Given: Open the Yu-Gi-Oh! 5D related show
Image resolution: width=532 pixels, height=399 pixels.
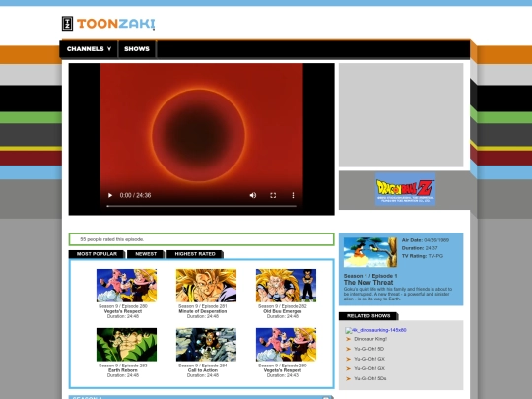Looking at the screenshot, I should tap(368, 349).
